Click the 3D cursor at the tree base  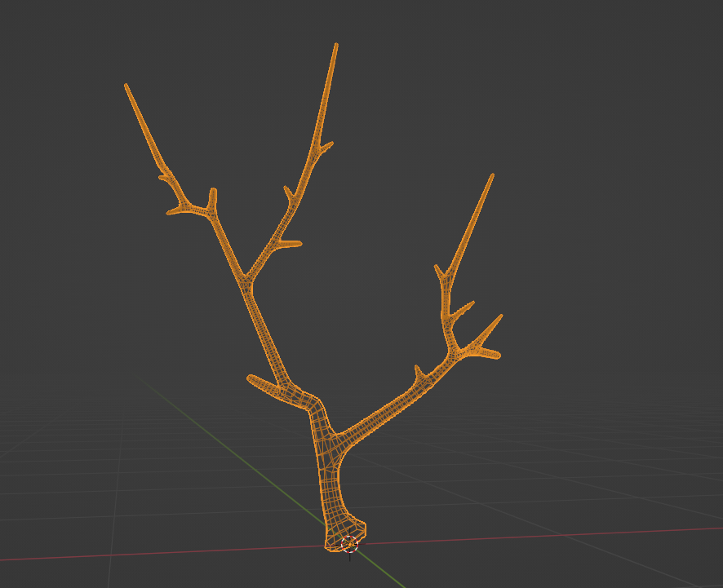tap(349, 543)
